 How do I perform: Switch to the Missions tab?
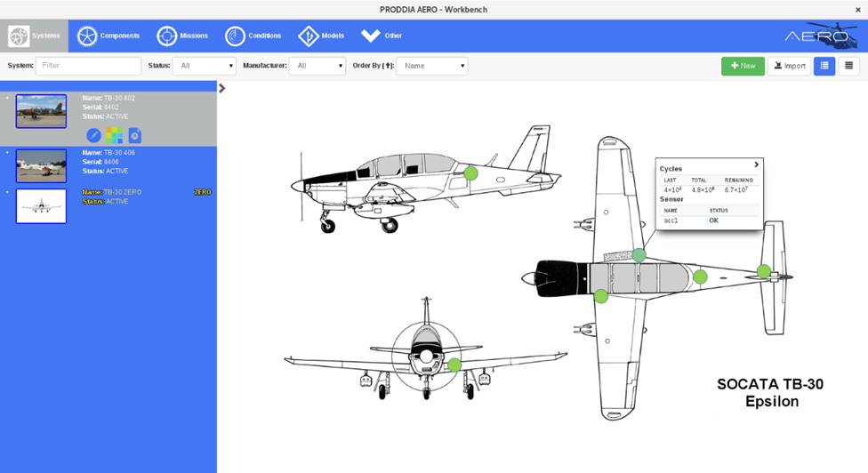click(182, 36)
